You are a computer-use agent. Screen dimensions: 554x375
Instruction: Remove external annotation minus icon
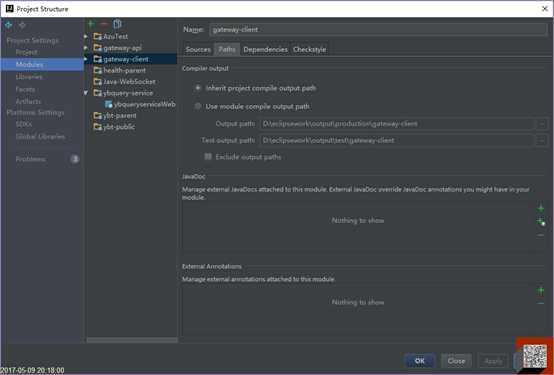[x=541, y=303]
